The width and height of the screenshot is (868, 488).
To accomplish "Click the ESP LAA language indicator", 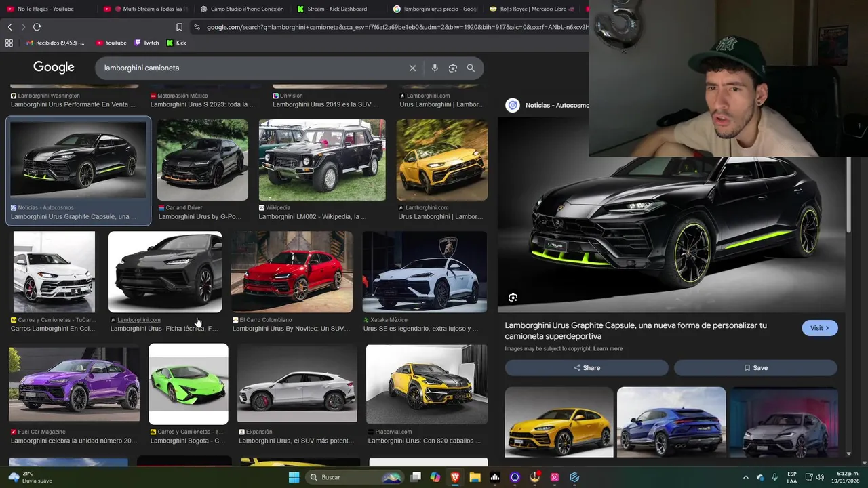I will pos(792,477).
